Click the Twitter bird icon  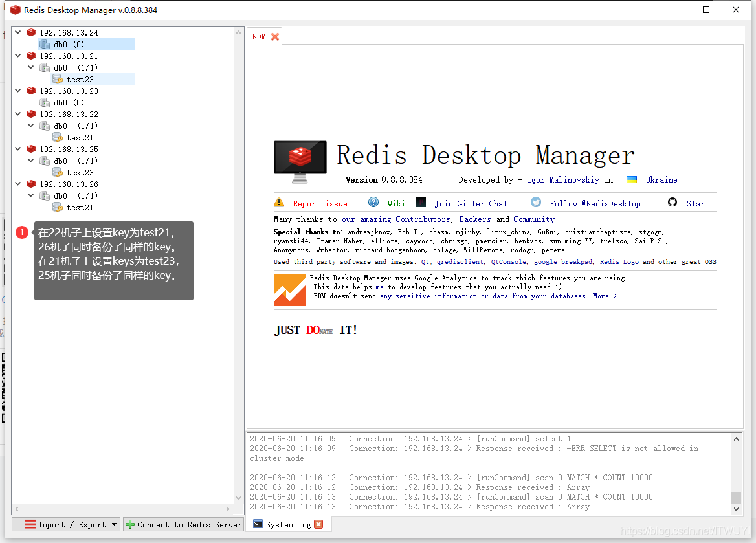[x=536, y=202]
